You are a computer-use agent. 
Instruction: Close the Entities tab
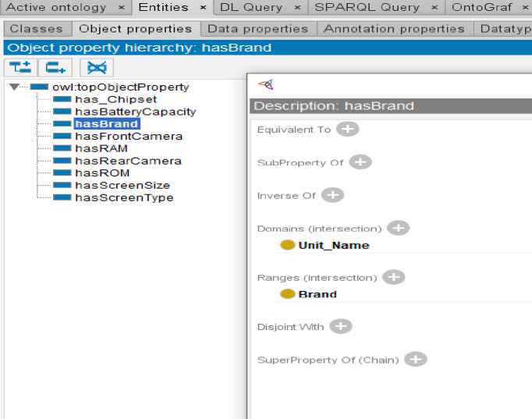pos(203,8)
